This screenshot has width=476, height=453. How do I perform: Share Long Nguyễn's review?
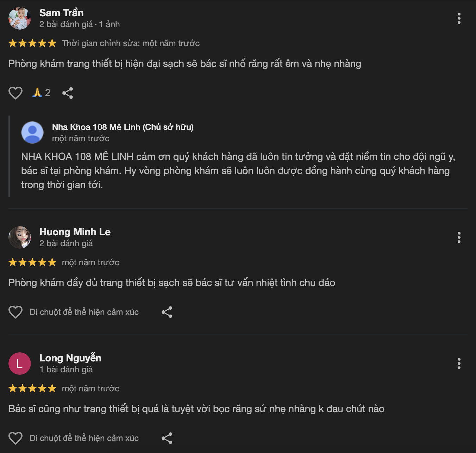point(167,438)
